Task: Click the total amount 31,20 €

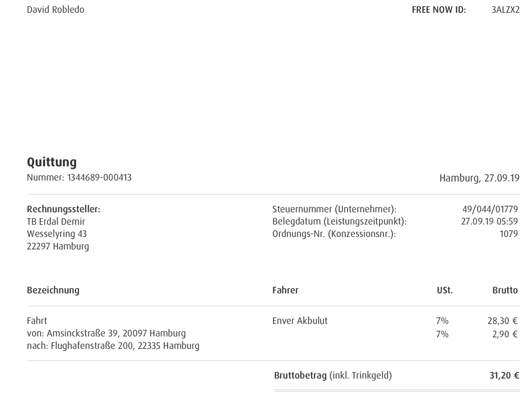Action: [504, 376]
